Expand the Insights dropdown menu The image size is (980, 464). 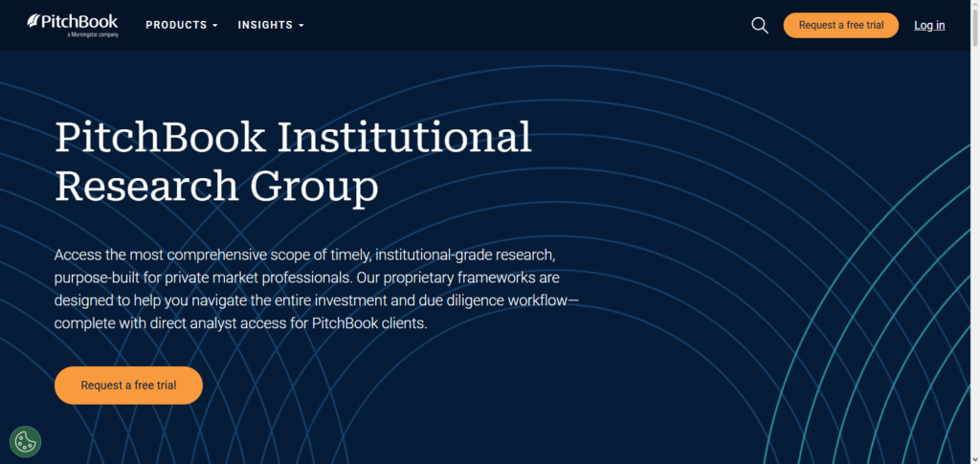click(271, 25)
